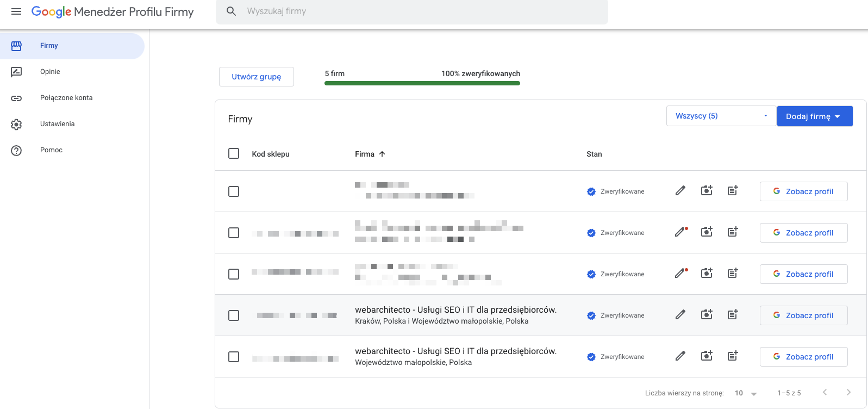Expand the Wszyscy (5) filter dropdown
The height and width of the screenshot is (409, 868).
pyautogui.click(x=720, y=116)
